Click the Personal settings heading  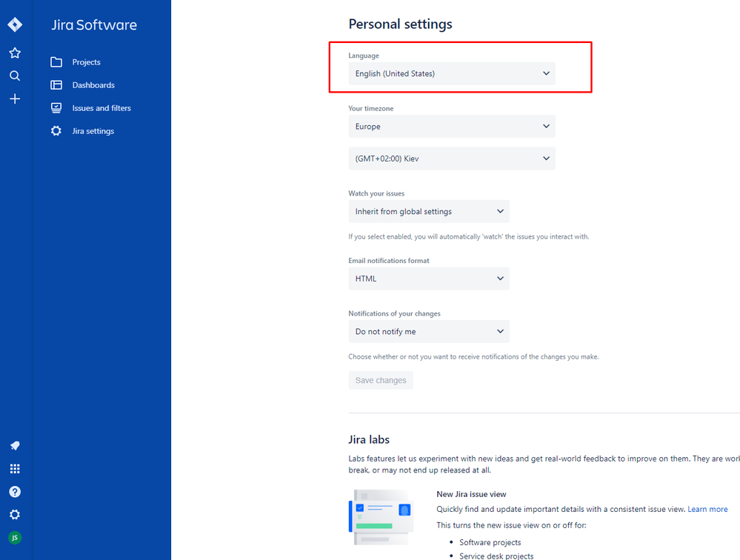click(x=400, y=24)
